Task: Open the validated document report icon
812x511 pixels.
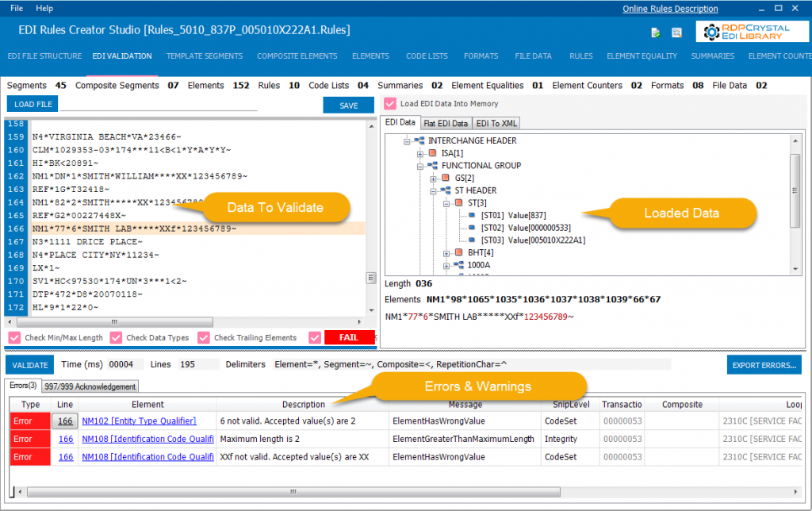Action: (656, 33)
